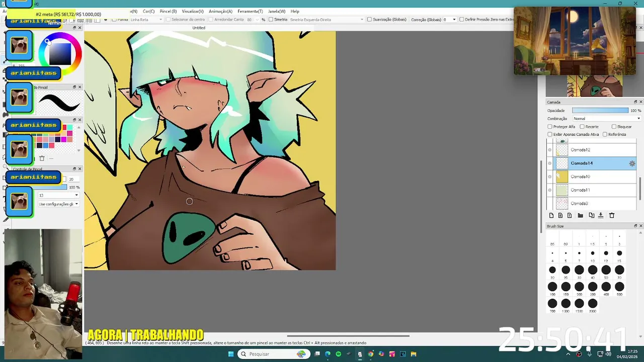Viewport: 644px width, 362px height.
Task: Float the Brush Size panel
Action: 635,226
